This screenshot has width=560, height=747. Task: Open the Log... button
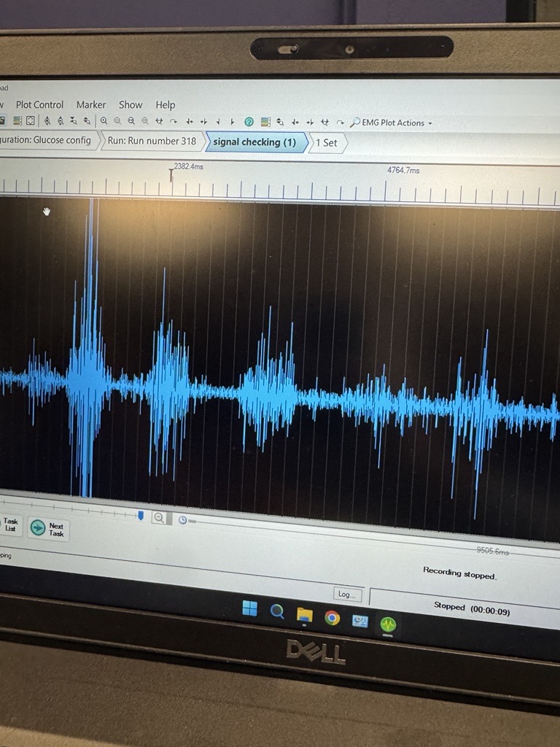[347, 594]
